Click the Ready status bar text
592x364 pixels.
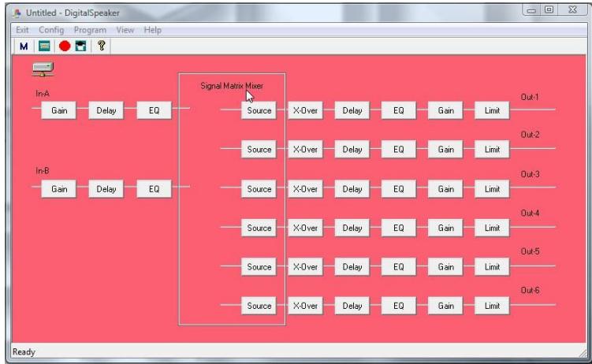tap(24, 352)
